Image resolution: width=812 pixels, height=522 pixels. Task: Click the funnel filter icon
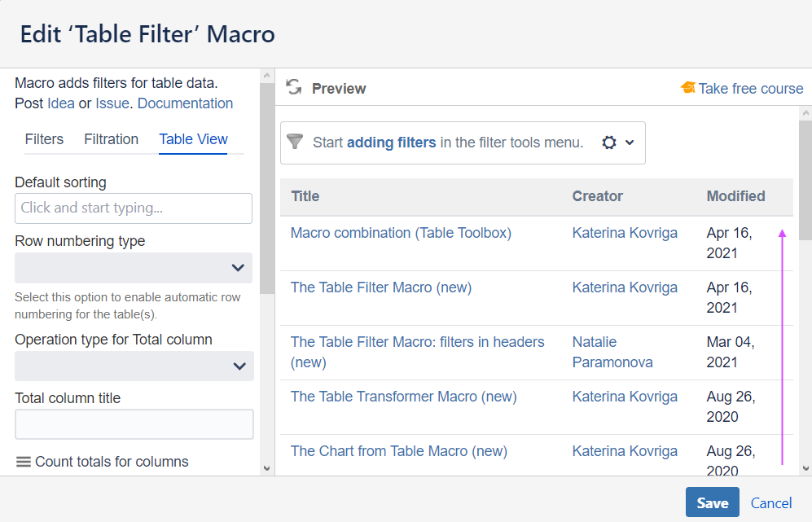coord(295,142)
